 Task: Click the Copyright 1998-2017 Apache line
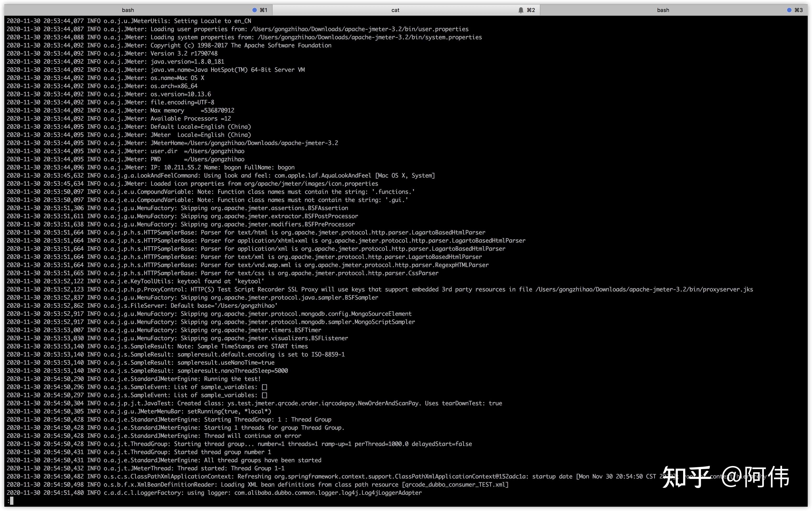click(169, 45)
